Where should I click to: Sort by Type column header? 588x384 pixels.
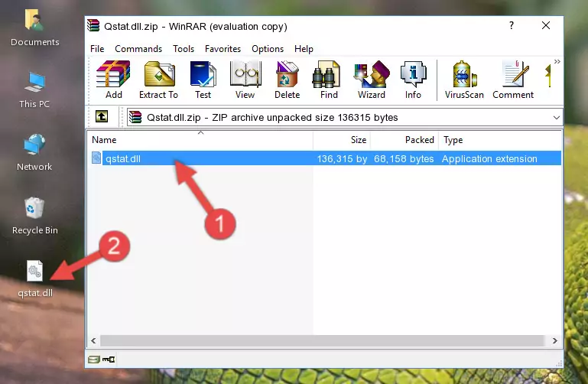tap(500, 140)
